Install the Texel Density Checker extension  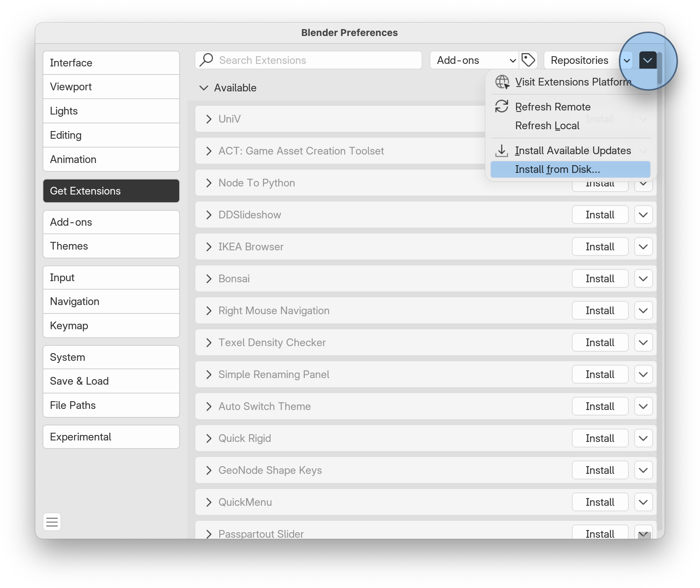(600, 342)
